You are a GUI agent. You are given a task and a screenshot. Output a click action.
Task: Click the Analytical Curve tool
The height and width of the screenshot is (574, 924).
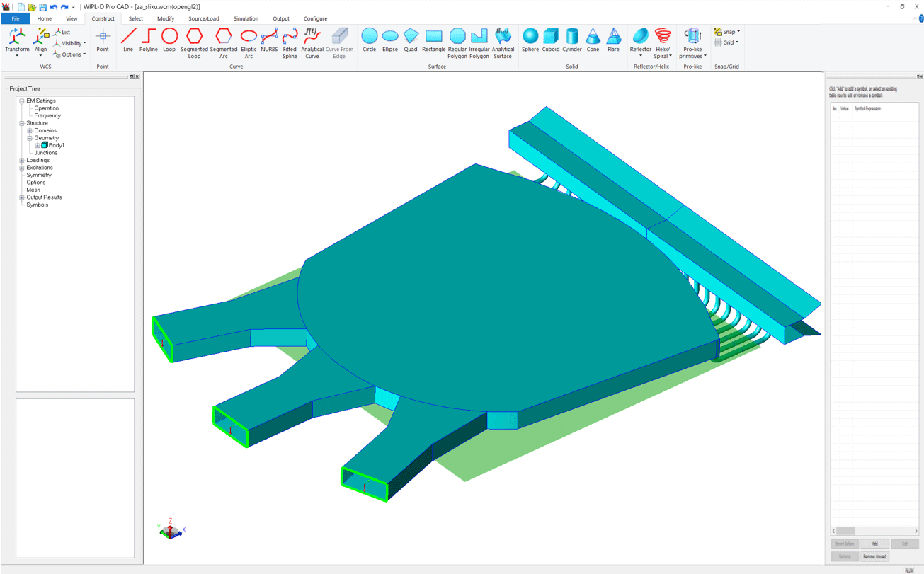pos(312,42)
